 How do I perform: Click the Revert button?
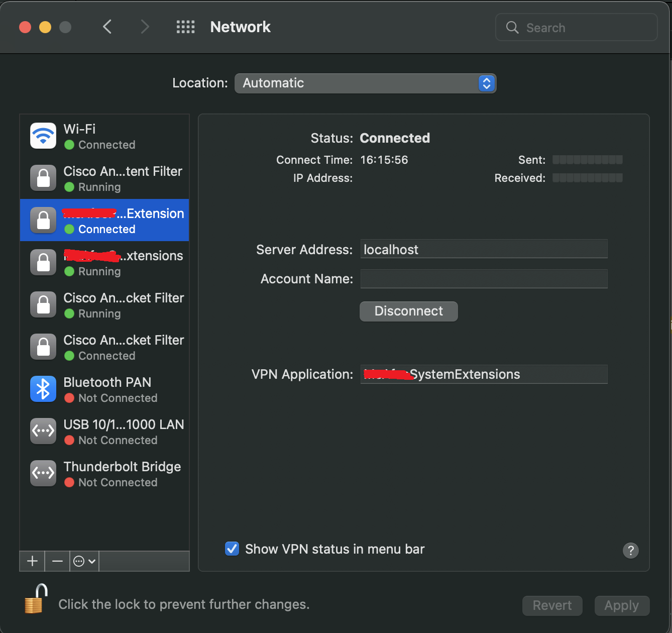point(552,605)
